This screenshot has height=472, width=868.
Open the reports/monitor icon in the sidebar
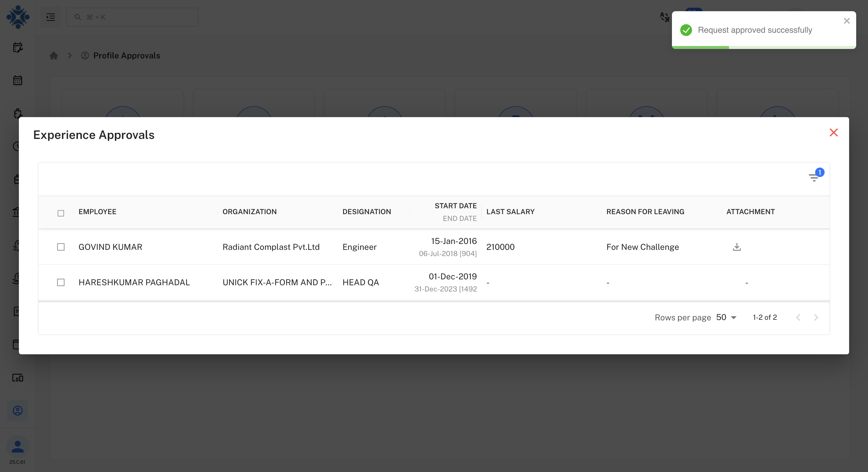point(17,378)
